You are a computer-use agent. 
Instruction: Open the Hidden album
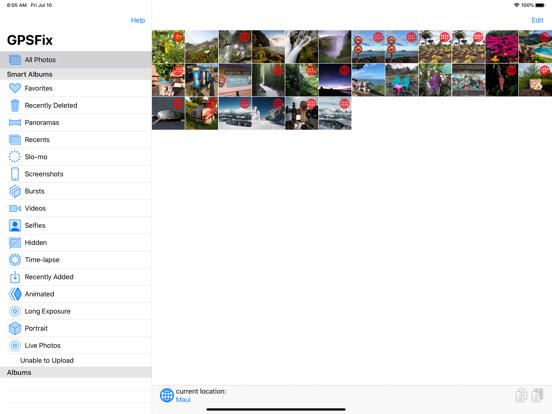pos(76,243)
